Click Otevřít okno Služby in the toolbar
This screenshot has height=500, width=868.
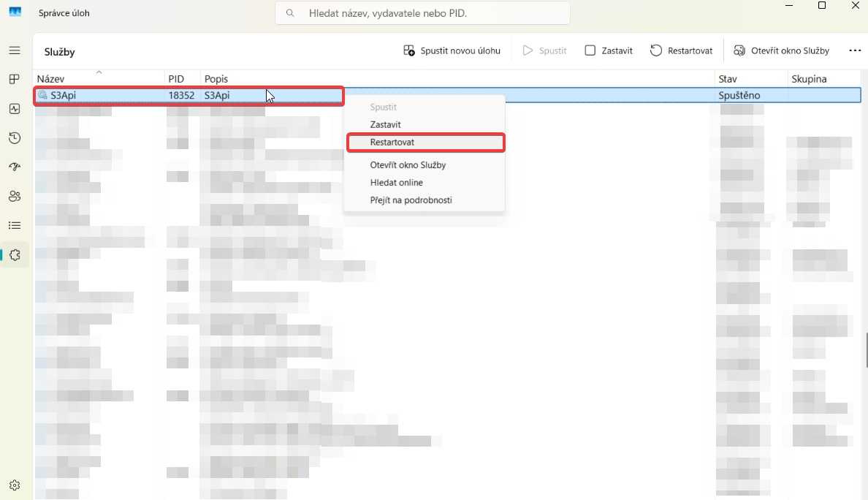pos(781,50)
